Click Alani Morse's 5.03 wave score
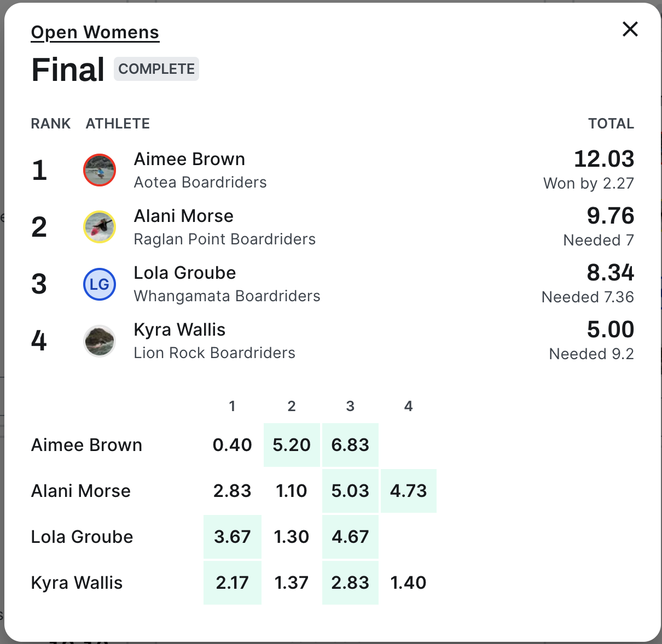 tap(350, 491)
